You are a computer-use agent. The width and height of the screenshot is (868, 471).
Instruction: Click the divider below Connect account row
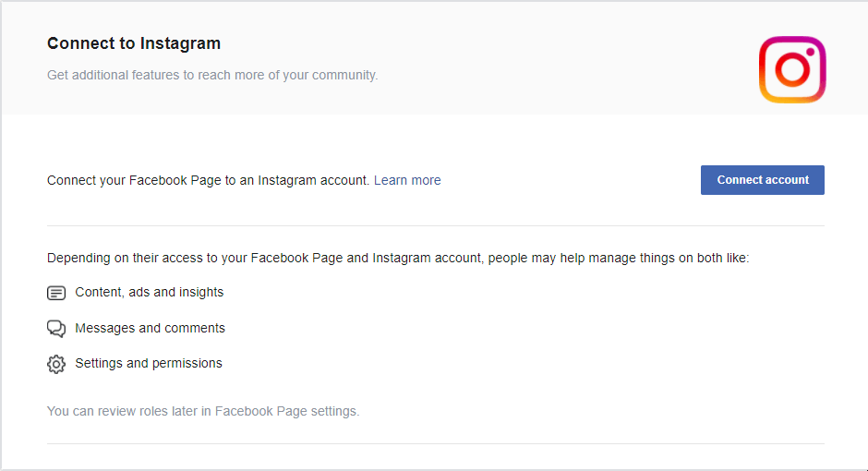click(436, 226)
